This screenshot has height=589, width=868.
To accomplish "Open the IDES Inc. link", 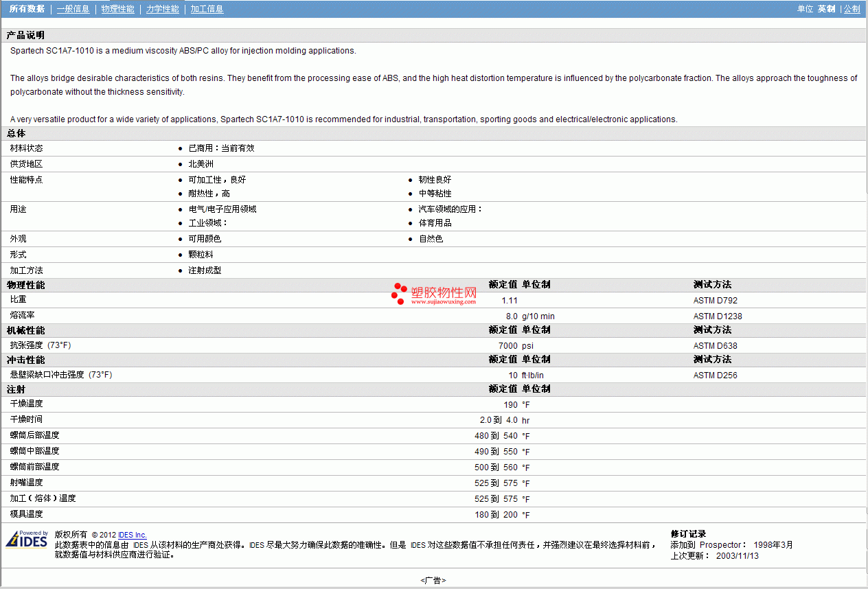I will coord(132,535).
